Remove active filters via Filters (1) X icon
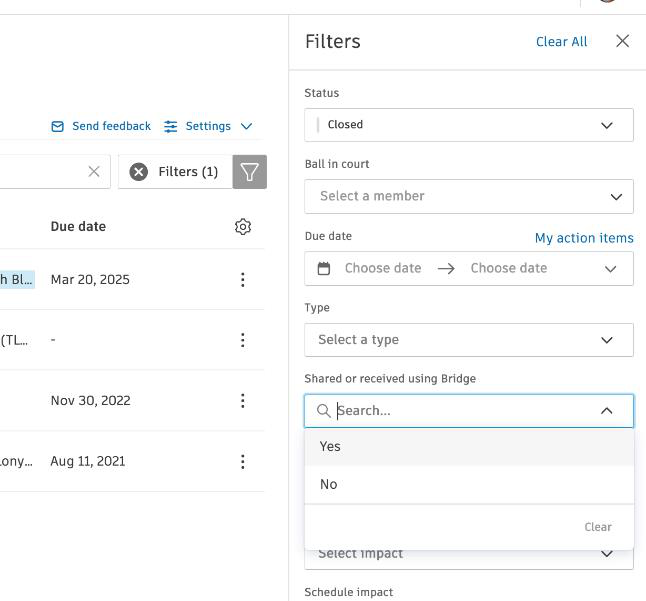Screen dimensions: 646x601 point(139,172)
